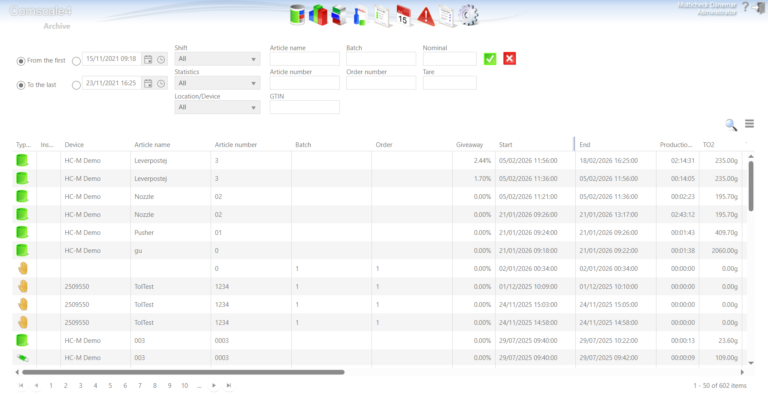Select the radio button beside 15/11/2021 date
768x396 pixels.
[x=76, y=61]
